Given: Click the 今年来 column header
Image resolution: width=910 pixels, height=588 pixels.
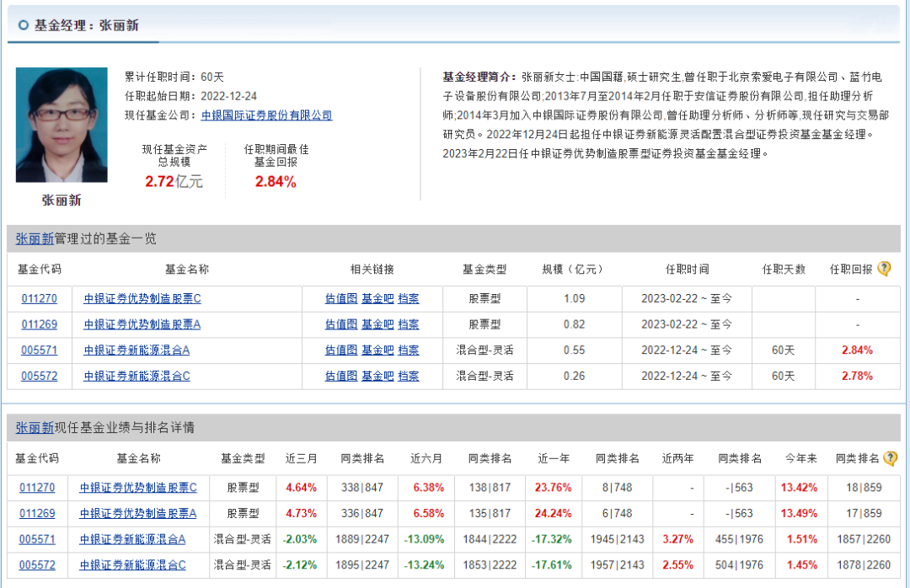Looking at the screenshot, I should tap(801, 458).
